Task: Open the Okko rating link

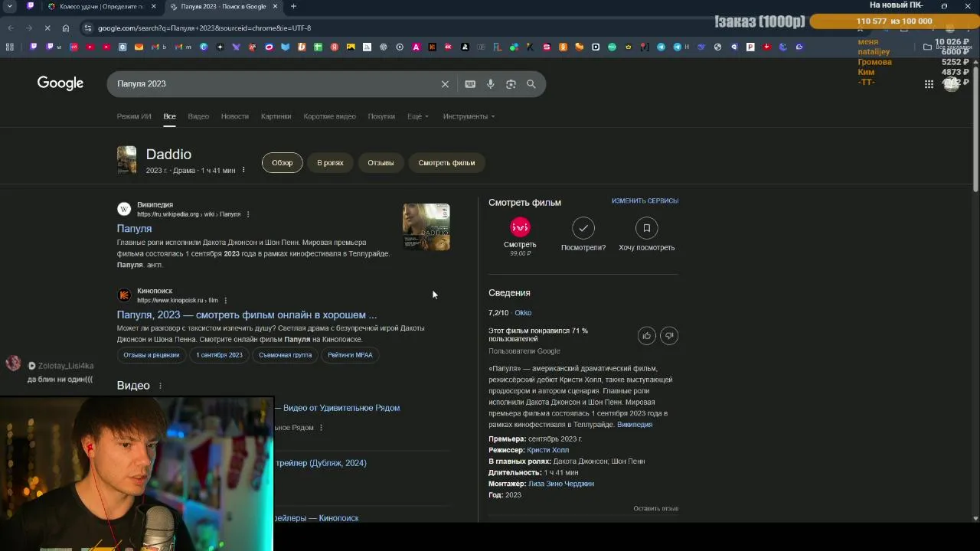Action: pos(523,313)
